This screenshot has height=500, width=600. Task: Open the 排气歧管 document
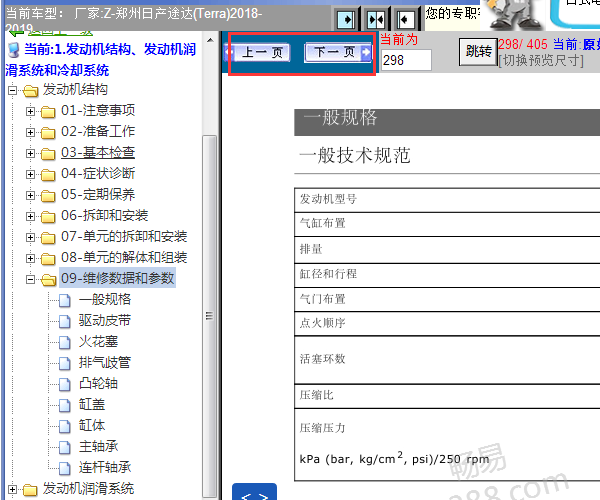click(x=105, y=363)
